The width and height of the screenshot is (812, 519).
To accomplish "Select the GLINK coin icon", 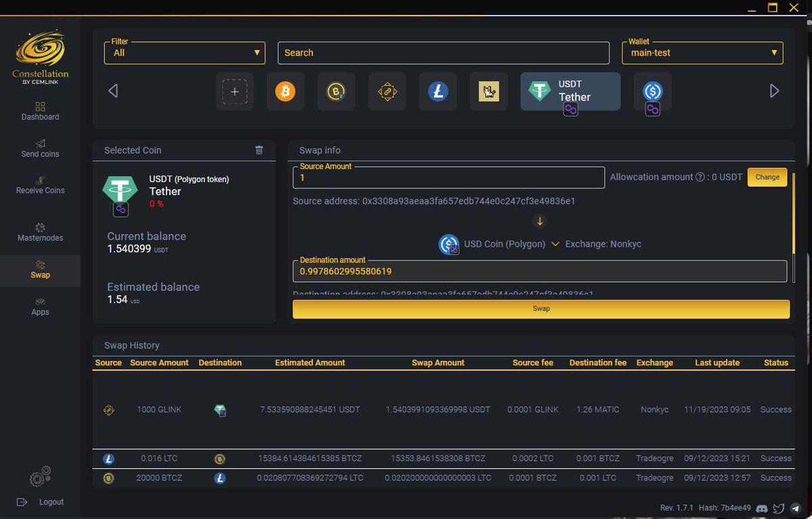I will tap(387, 91).
